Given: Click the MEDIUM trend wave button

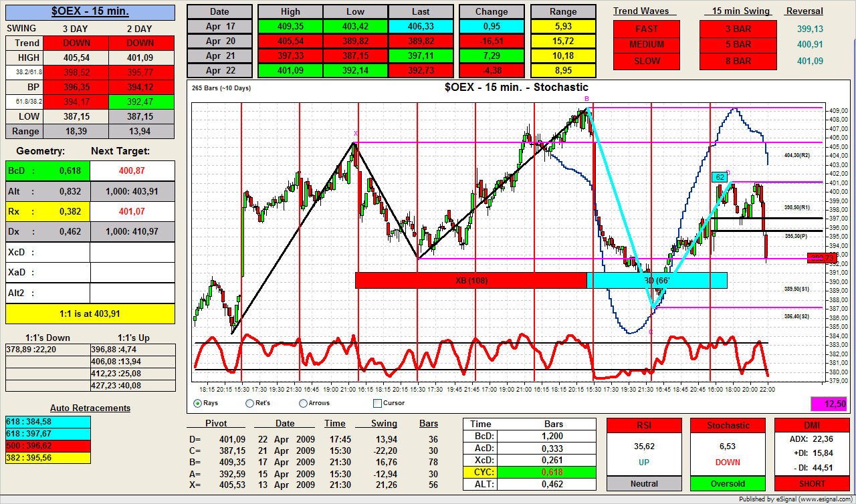Looking at the screenshot, I should coord(647,45).
